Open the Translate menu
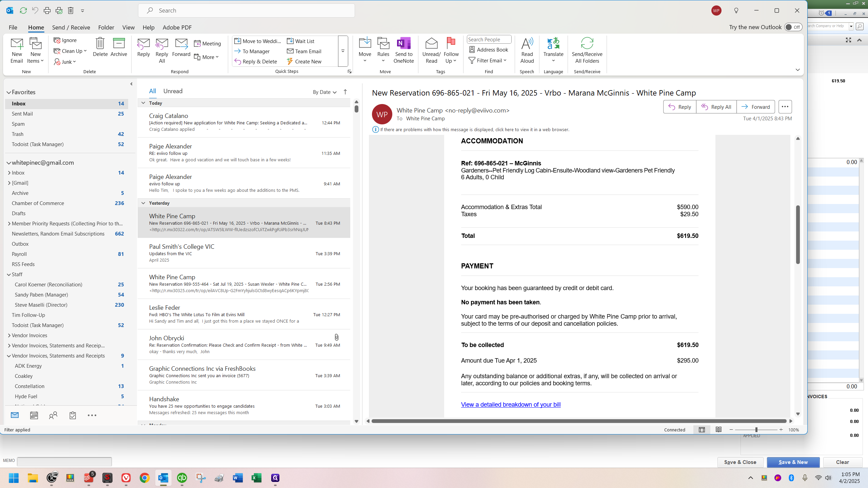868x488 pixels. pyautogui.click(x=553, y=50)
